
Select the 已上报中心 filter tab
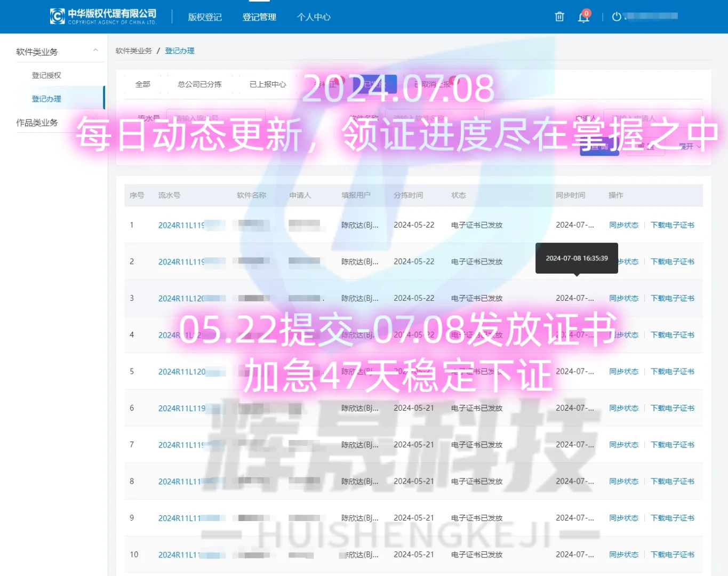(x=269, y=84)
